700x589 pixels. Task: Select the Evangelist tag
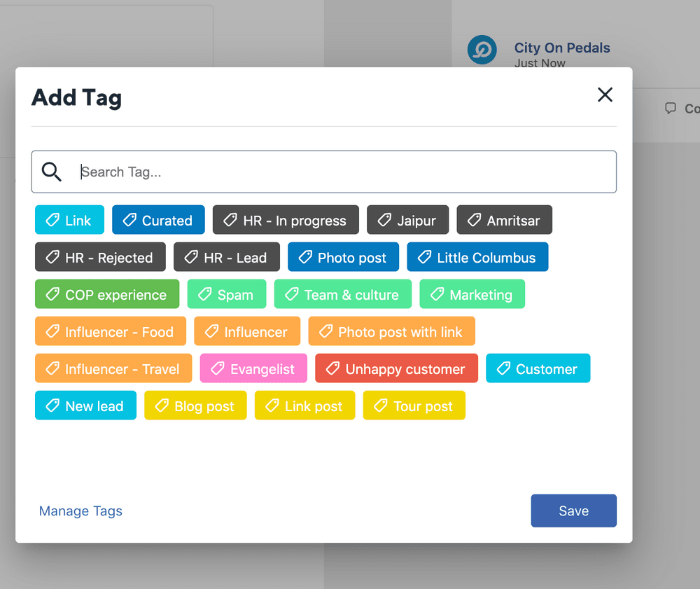[x=253, y=368]
